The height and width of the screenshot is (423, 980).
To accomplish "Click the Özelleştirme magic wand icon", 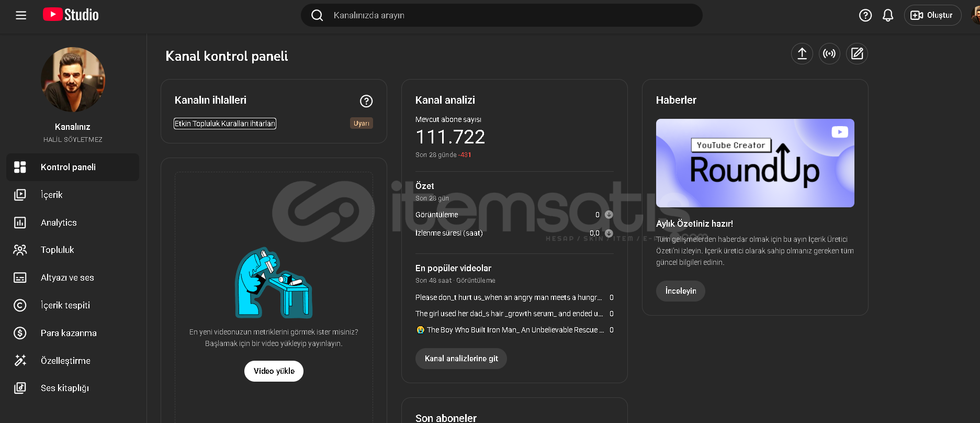I will (20, 361).
